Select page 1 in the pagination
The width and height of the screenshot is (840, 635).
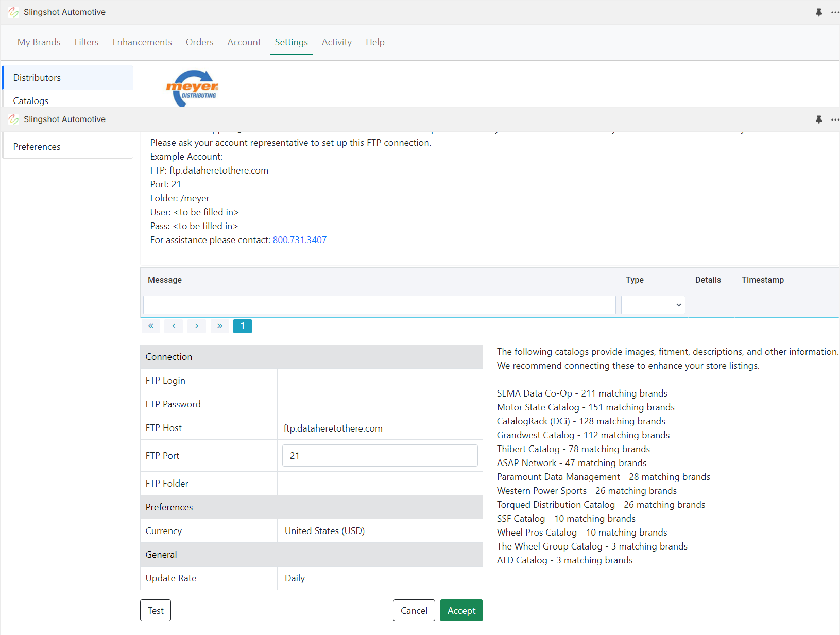coord(243,326)
